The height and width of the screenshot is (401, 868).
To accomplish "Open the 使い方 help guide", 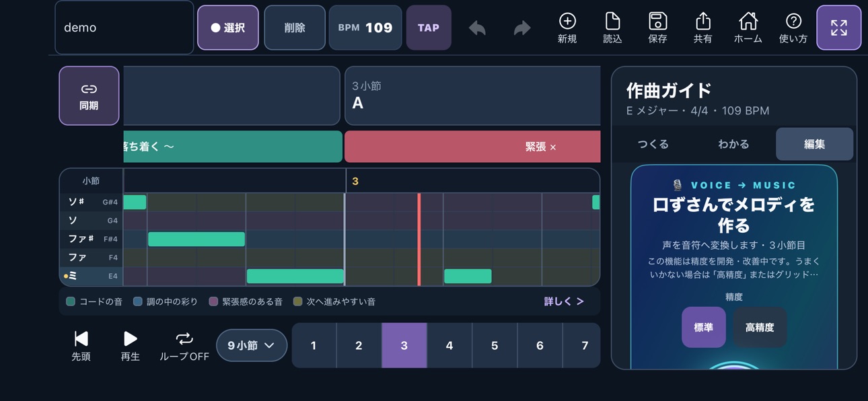I will pyautogui.click(x=793, y=28).
